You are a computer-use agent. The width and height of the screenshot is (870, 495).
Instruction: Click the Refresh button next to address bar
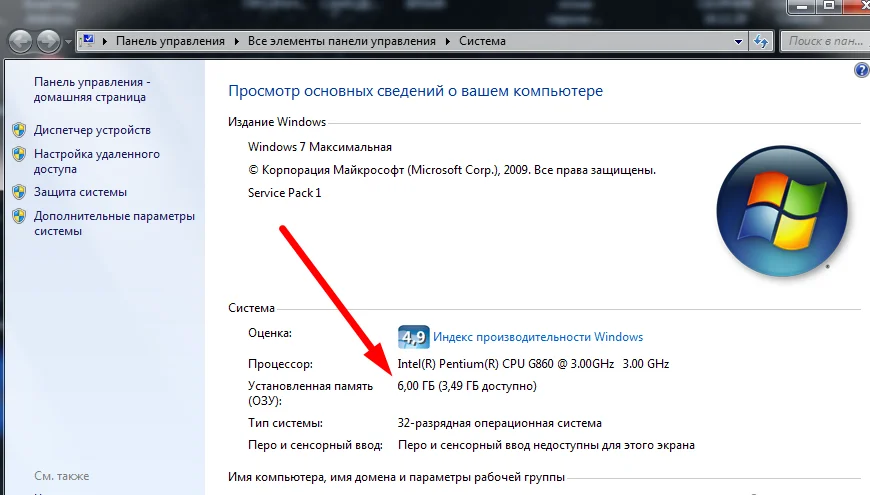(761, 42)
